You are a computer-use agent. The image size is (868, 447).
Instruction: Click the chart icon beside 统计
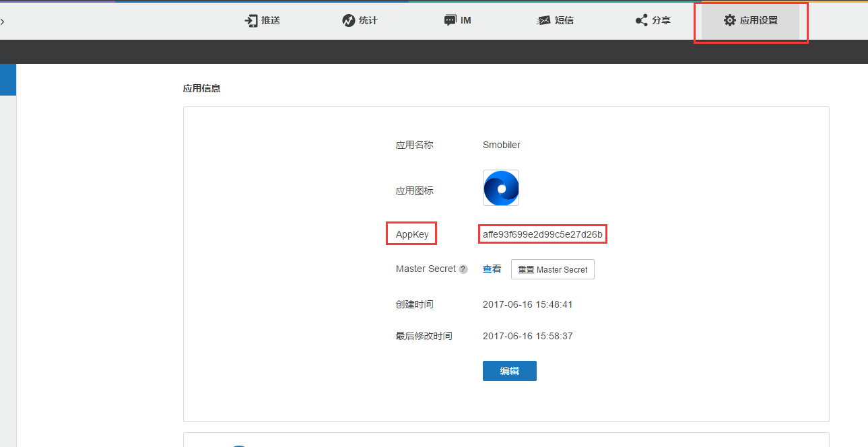[348, 20]
